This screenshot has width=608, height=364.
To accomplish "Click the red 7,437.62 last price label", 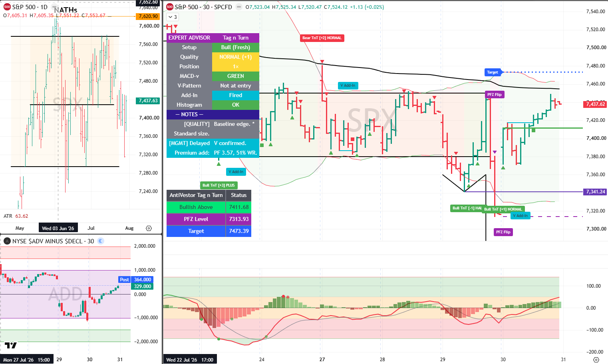I will (x=595, y=104).
